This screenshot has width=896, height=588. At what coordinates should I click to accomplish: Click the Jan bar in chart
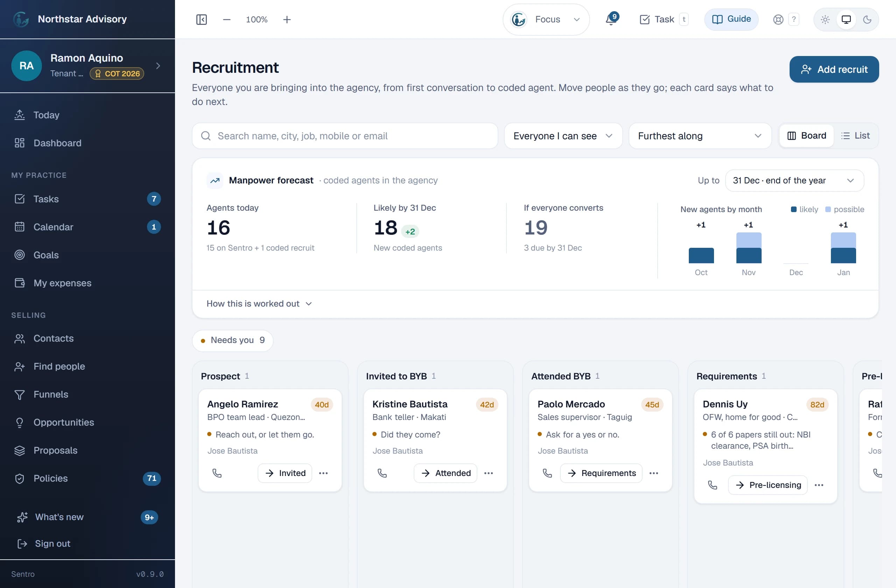click(x=843, y=248)
